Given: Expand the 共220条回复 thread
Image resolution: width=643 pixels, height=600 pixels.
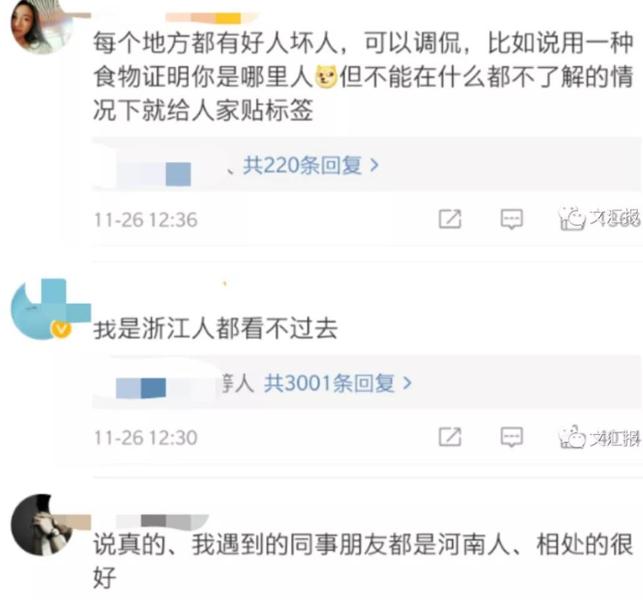Looking at the screenshot, I should pyautogui.click(x=310, y=165).
